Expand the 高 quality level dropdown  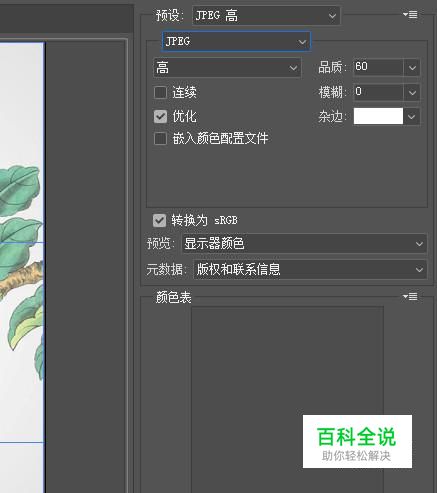pos(227,68)
